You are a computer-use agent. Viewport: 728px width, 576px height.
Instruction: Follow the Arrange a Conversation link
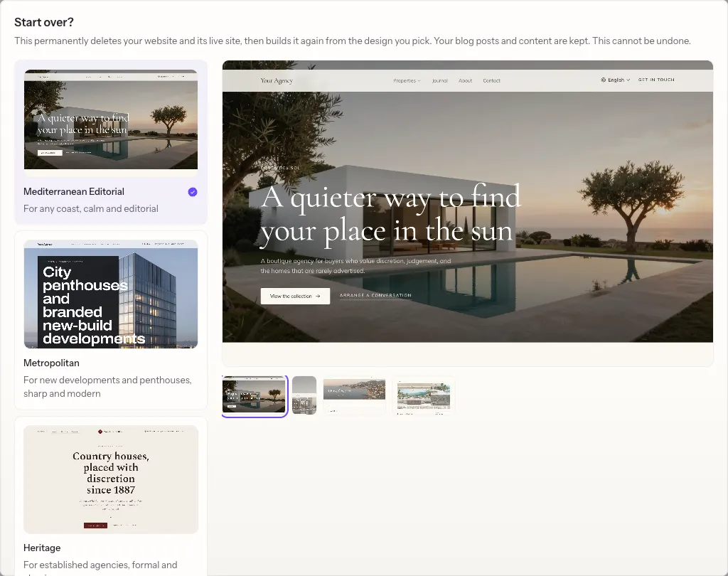tap(375, 295)
